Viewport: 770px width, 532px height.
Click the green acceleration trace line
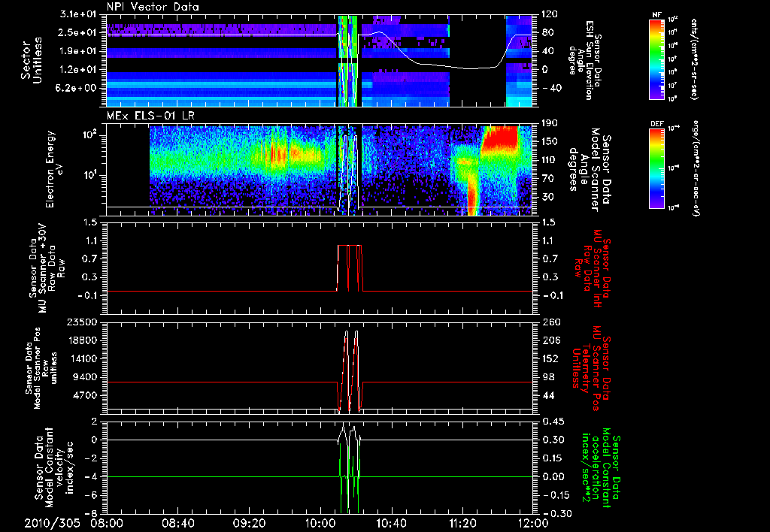221,476
